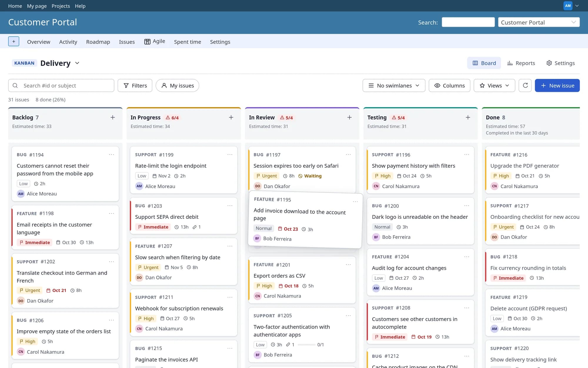588x368 pixels.
Task: Click the top Search input box
Action: coord(468,22)
